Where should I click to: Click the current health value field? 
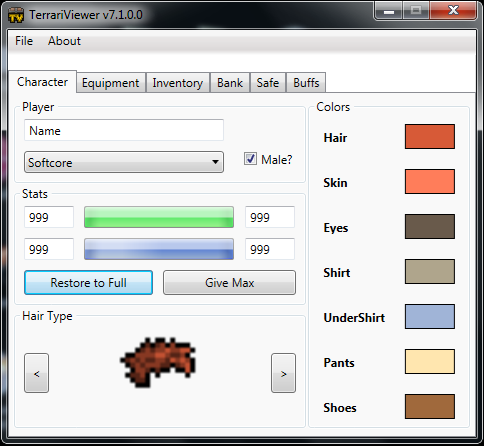click(49, 217)
